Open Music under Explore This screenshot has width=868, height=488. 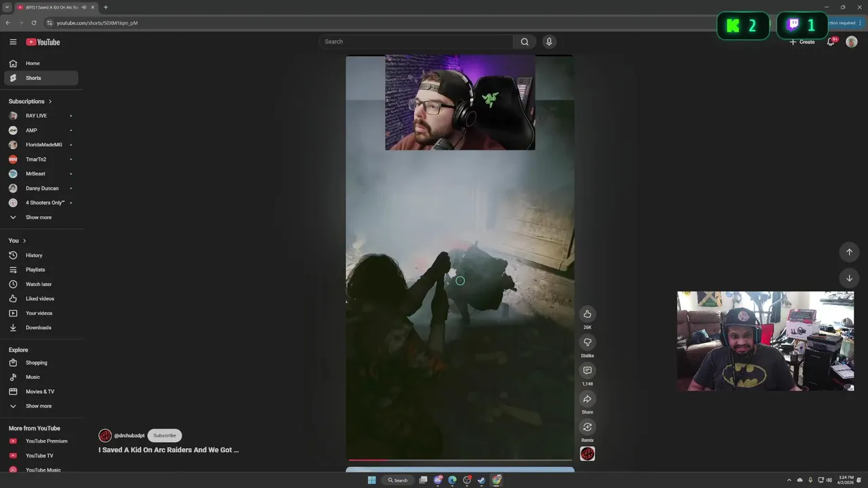coord(41,377)
